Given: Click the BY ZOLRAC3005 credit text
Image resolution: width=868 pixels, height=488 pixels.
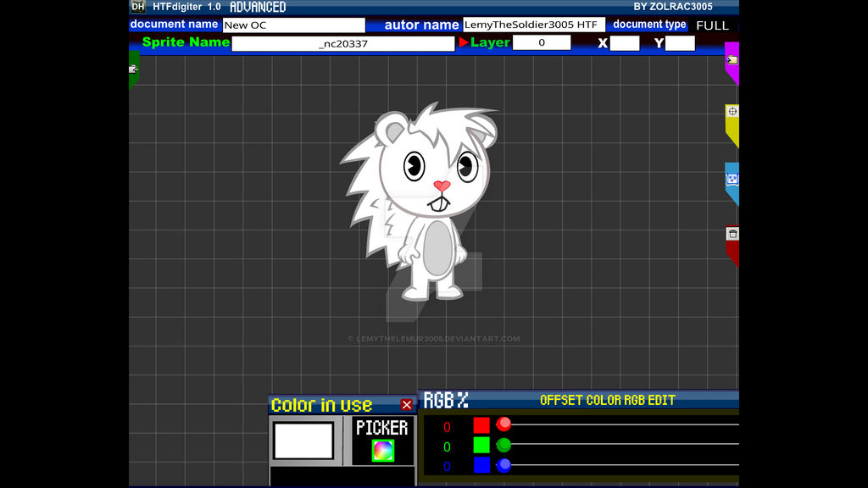Looking at the screenshot, I should (x=672, y=7).
